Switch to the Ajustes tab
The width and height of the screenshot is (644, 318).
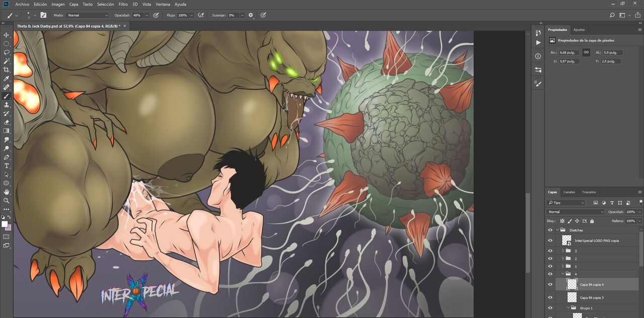579,30
